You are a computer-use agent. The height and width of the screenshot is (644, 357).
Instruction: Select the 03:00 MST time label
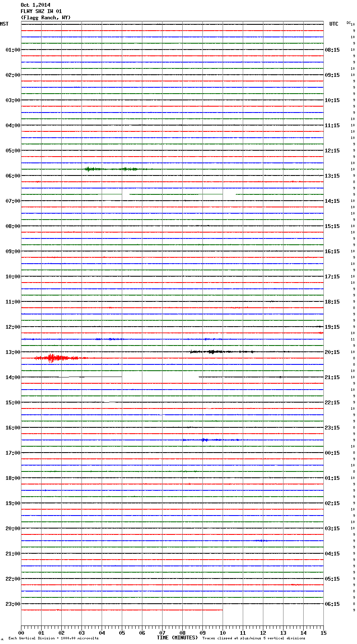click(13, 100)
